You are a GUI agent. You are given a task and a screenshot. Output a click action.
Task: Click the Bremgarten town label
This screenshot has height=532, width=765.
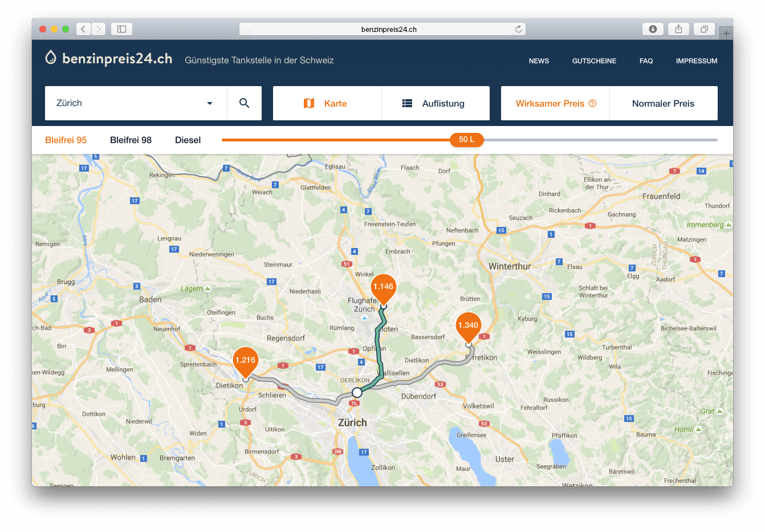(x=177, y=458)
